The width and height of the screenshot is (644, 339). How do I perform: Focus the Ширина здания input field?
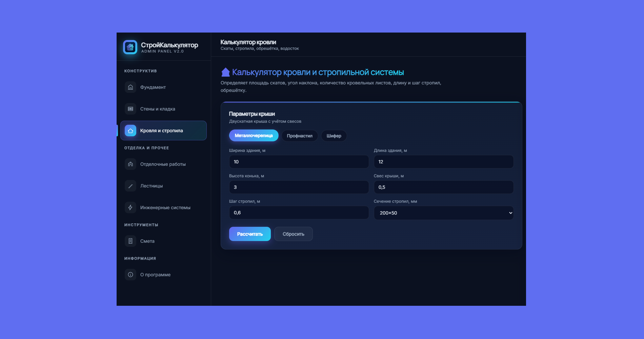(x=299, y=162)
